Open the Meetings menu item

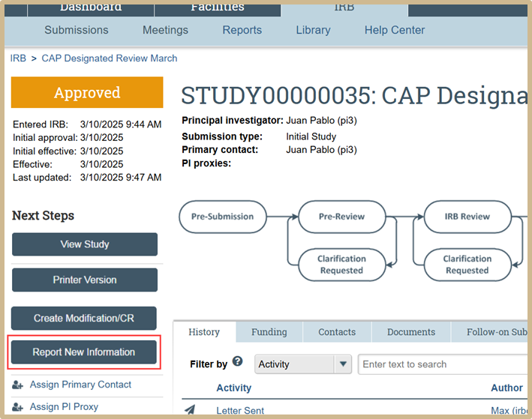[x=165, y=30]
